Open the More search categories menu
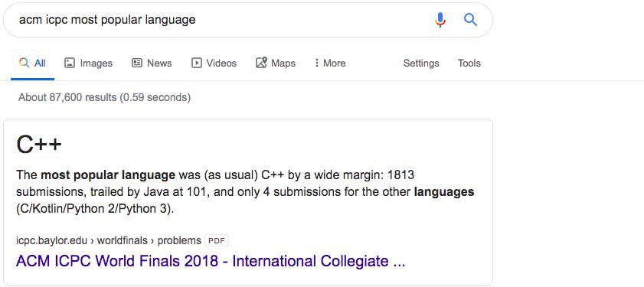 point(330,63)
